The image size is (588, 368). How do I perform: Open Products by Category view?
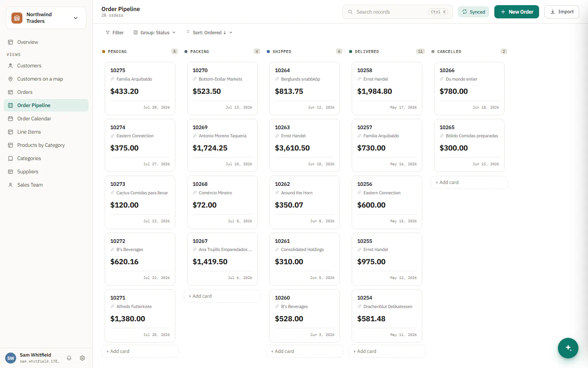coord(46,145)
